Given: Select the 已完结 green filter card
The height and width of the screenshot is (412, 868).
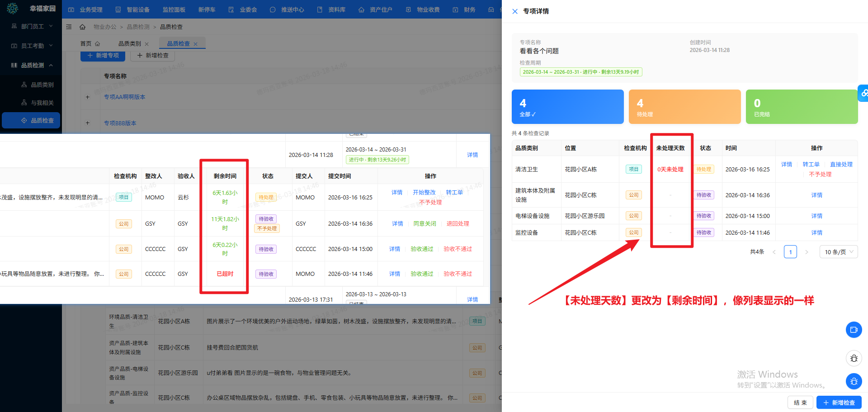Looking at the screenshot, I should coord(801,107).
